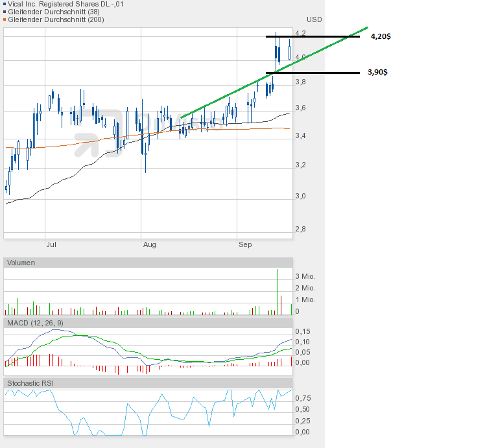
Task: Click the Sep month label on the axis
Action: [x=245, y=244]
